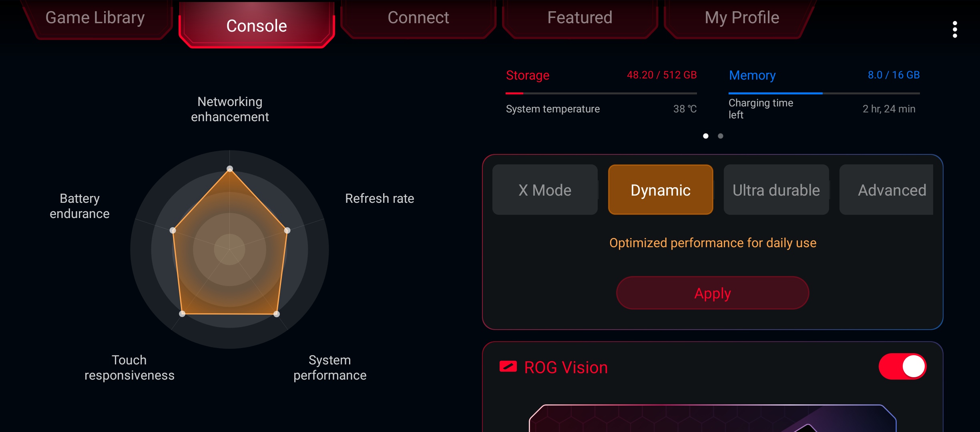The width and height of the screenshot is (980, 432).
Task: Click the ROG Vision logo icon
Action: point(508,367)
